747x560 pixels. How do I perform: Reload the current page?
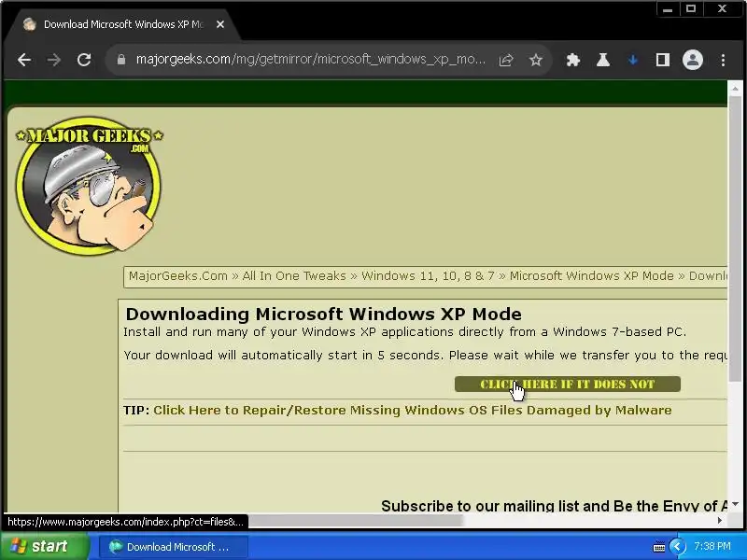(84, 60)
